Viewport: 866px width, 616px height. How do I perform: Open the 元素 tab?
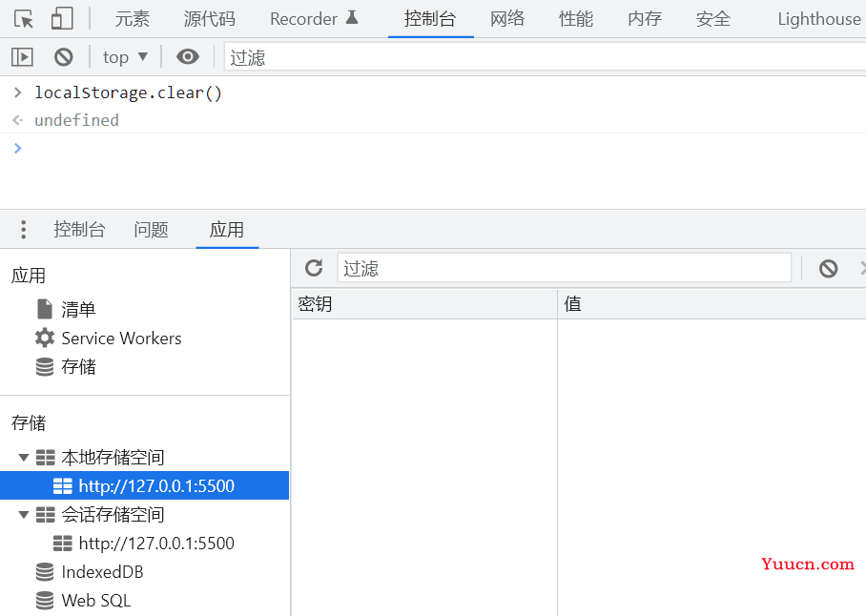132,19
